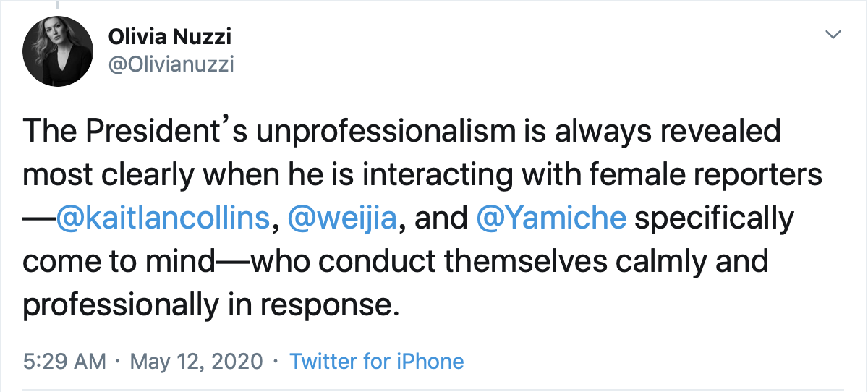The height and width of the screenshot is (392, 868).
Task: Open the tweet options chevron menu
Action: (833, 35)
